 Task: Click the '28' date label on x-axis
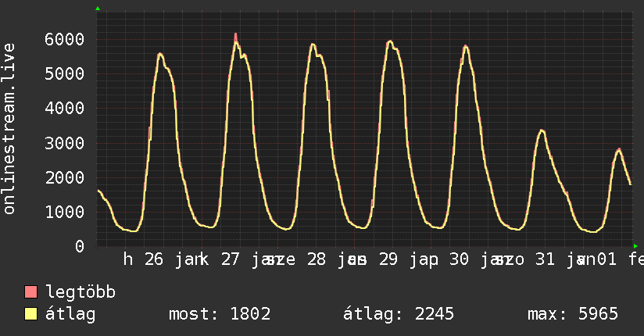pos(317,259)
